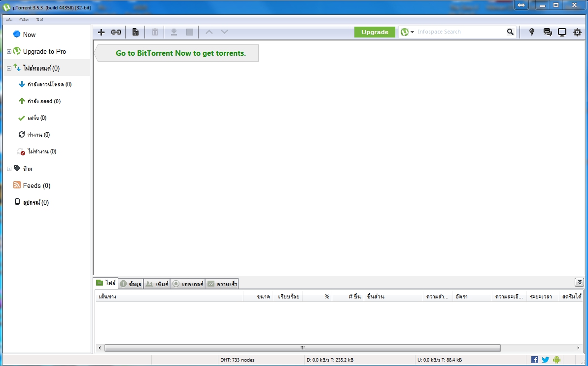
Task: Click the Remove torrent trash icon
Action: tap(155, 32)
